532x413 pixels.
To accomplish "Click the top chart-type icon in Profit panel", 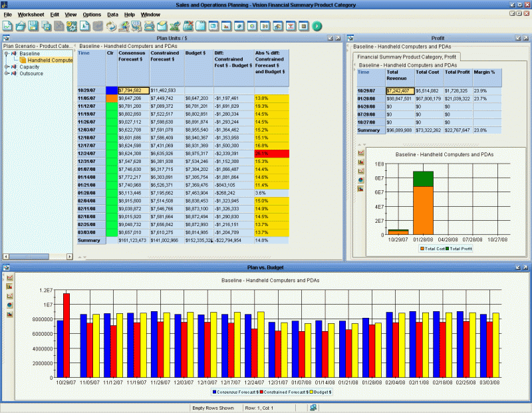I will pos(361,153).
